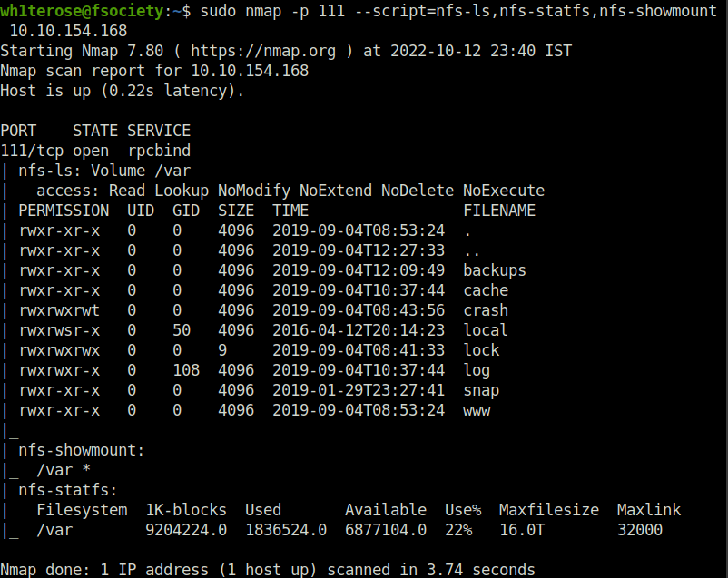The width and height of the screenshot is (728, 578).
Task: Select the lock filename
Action: coord(481,350)
